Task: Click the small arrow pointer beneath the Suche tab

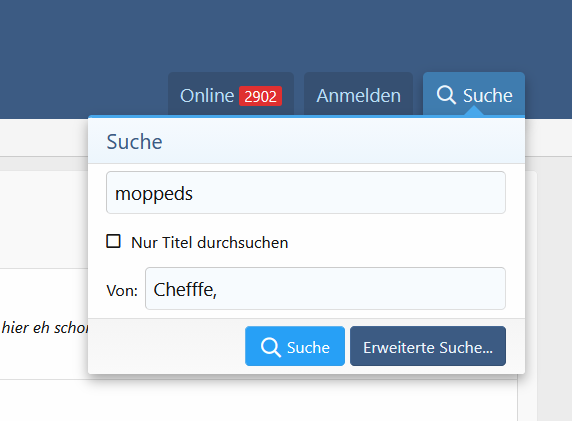Action: pyautogui.click(x=474, y=111)
